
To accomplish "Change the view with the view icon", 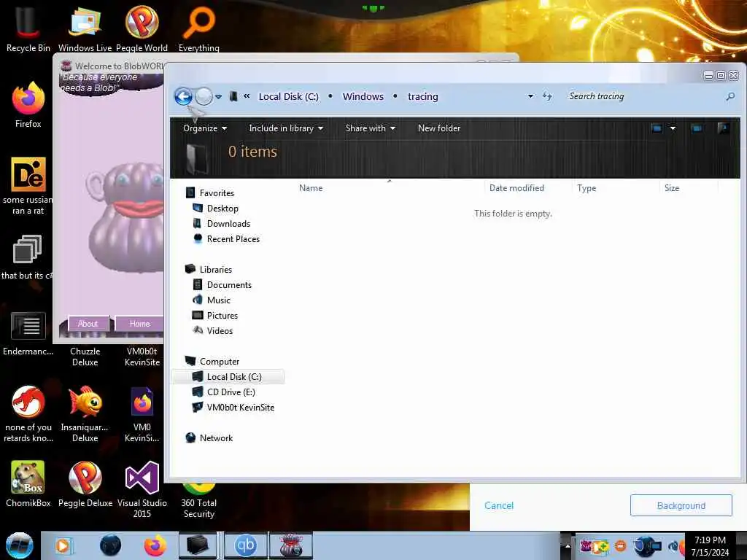I will [657, 128].
